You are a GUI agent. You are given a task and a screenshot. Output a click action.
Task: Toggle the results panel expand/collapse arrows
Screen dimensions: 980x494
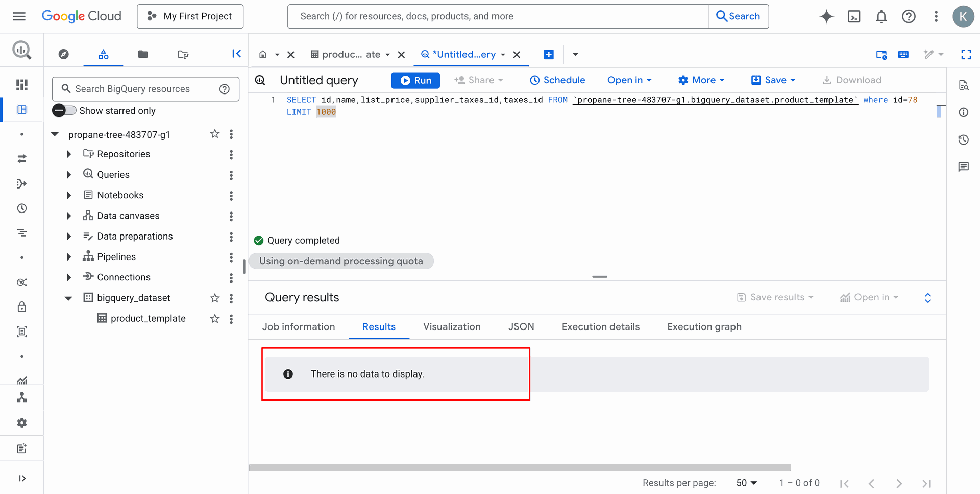928,298
